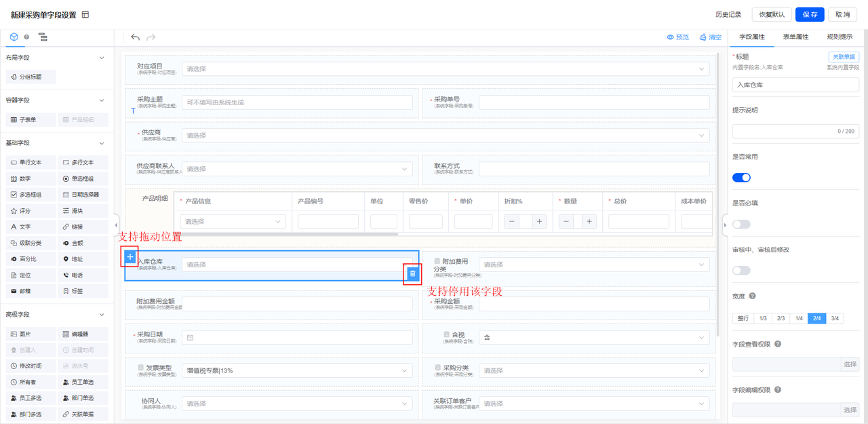Click the 关联单据 button beside 标题
This screenshot has height=424, width=868.
tap(844, 57)
